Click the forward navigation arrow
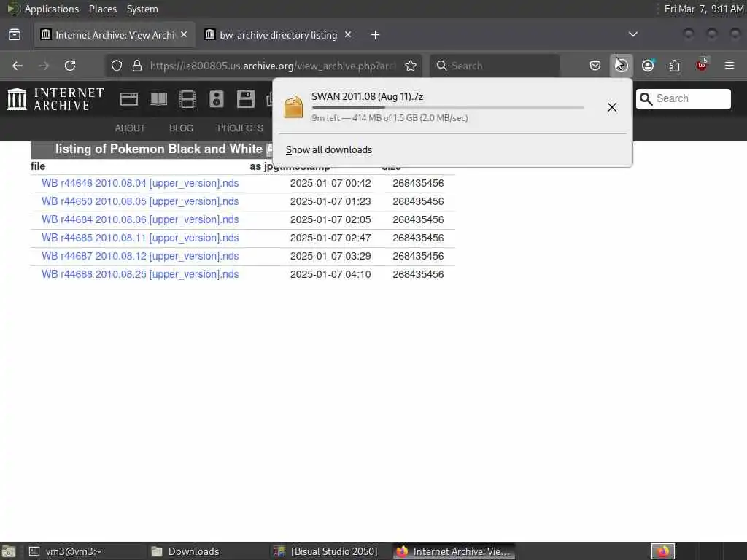The image size is (747, 560). (x=44, y=66)
